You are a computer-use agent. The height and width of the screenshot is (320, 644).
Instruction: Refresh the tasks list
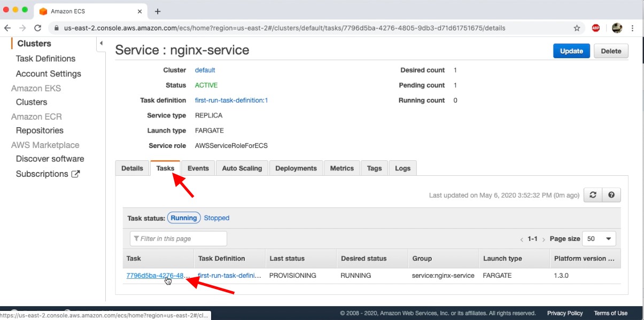592,194
